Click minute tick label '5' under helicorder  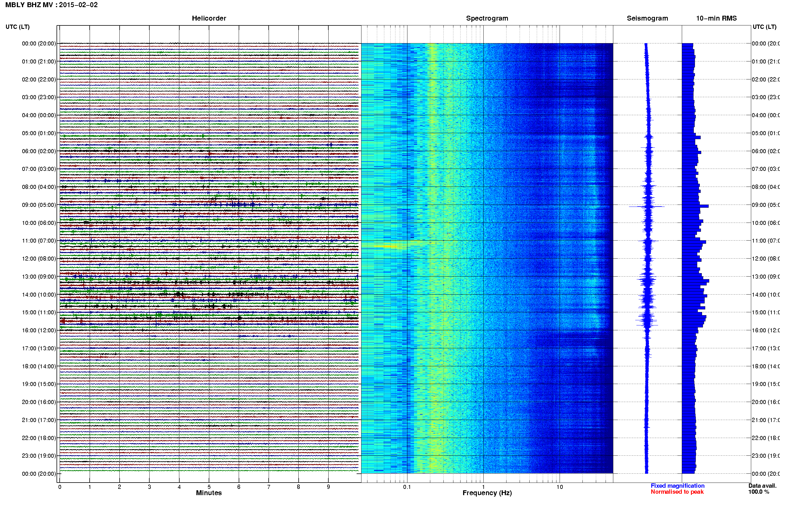pos(209,487)
